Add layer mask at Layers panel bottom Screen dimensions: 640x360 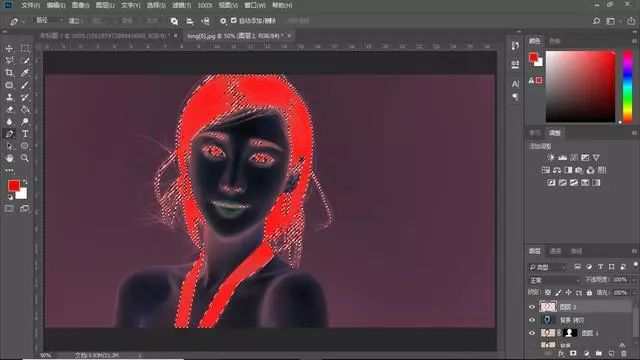point(573,353)
